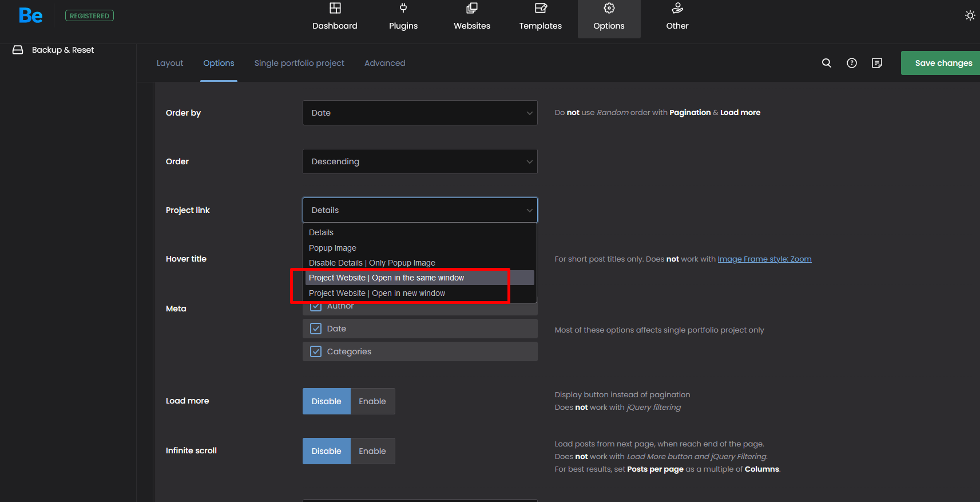Uncheck the Categories meta checkbox
The image size is (980, 502).
coord(316,351)
